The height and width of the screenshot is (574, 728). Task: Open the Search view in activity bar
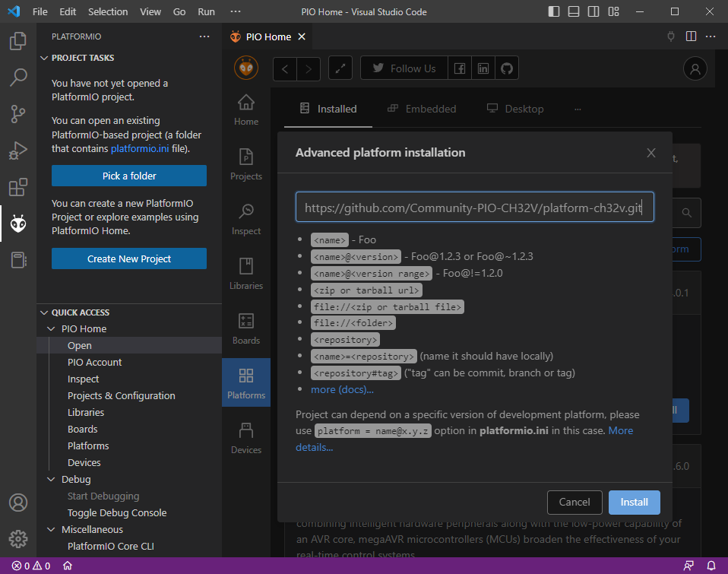tap(18, 77)
